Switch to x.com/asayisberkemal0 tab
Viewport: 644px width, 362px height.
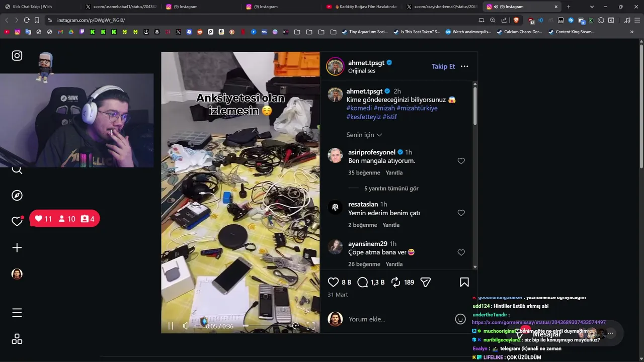pos(442,7)
